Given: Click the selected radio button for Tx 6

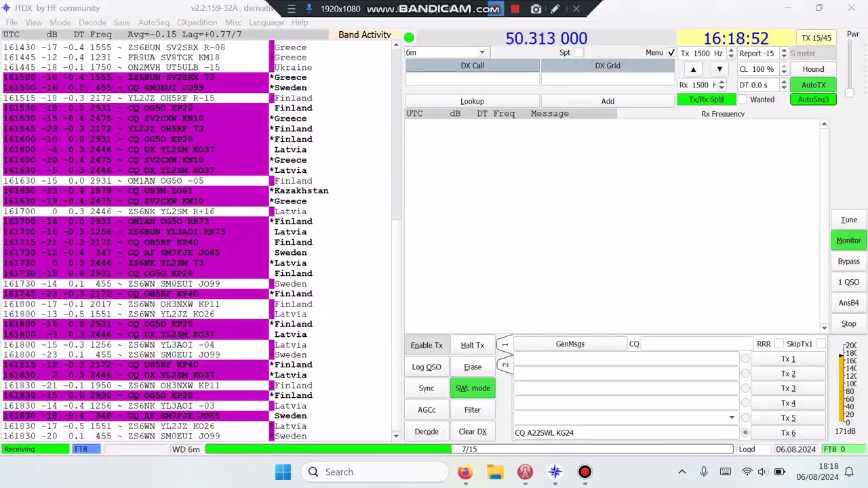Looking at the screenshot, I should point(745,432).
